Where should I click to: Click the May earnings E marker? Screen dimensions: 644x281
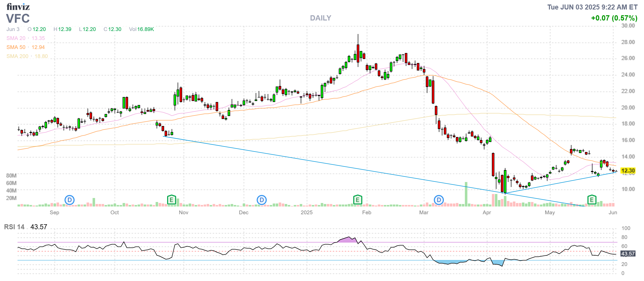coord(592,200)
